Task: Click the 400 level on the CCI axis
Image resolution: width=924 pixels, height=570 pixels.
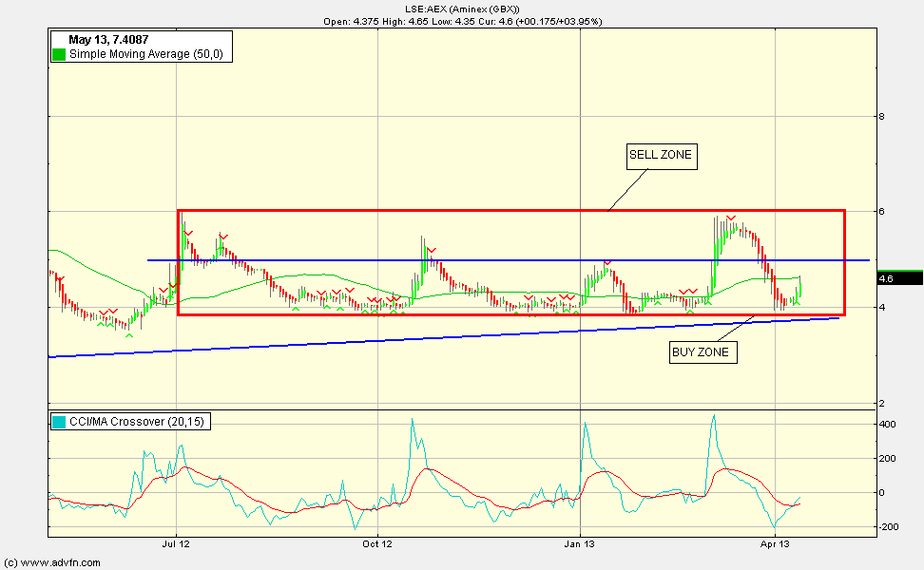Action: [x=887, y=425]
